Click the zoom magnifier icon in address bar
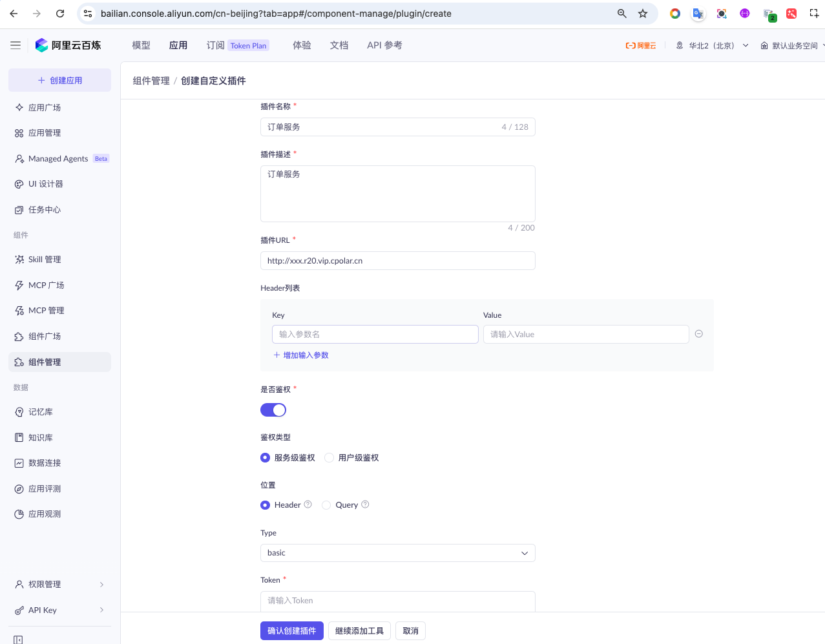 tap(622, 14)
